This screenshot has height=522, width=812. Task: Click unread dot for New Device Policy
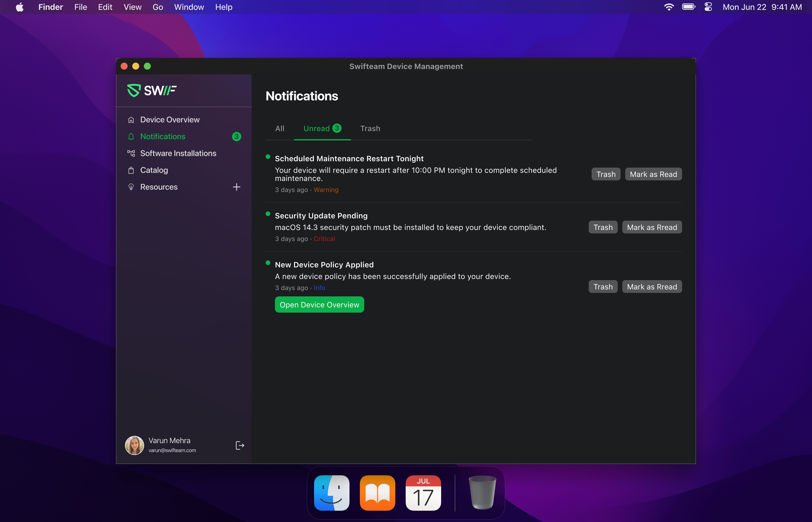pyautogui.click(x=268, y=263)
